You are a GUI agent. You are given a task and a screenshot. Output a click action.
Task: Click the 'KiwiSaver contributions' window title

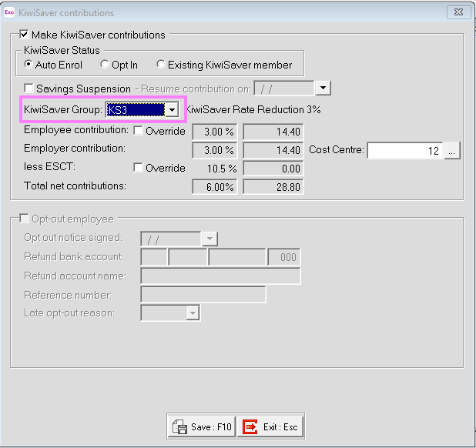click(x=66, y=13)
